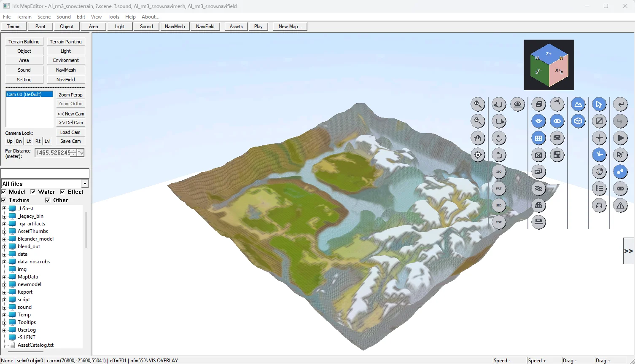Viewport: 635px width, 364px height.
Task: Select the blue arrow pointer tool
Action: pos(599,104)
